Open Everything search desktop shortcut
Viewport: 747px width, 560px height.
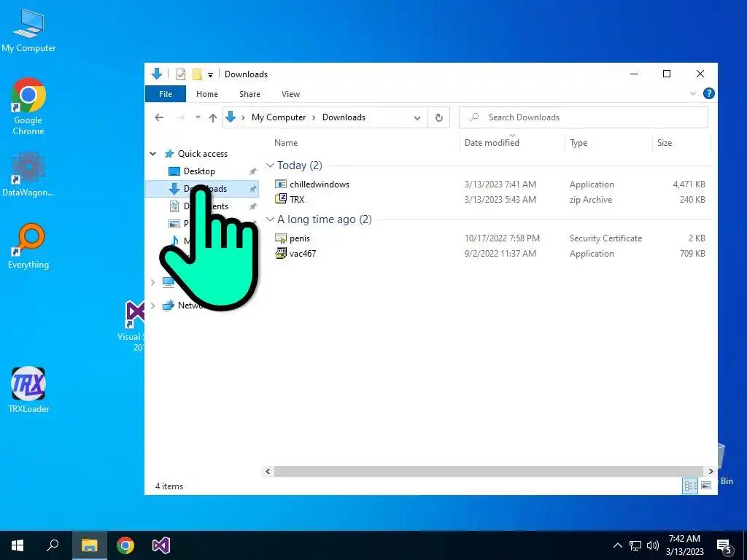pos(28,245)
